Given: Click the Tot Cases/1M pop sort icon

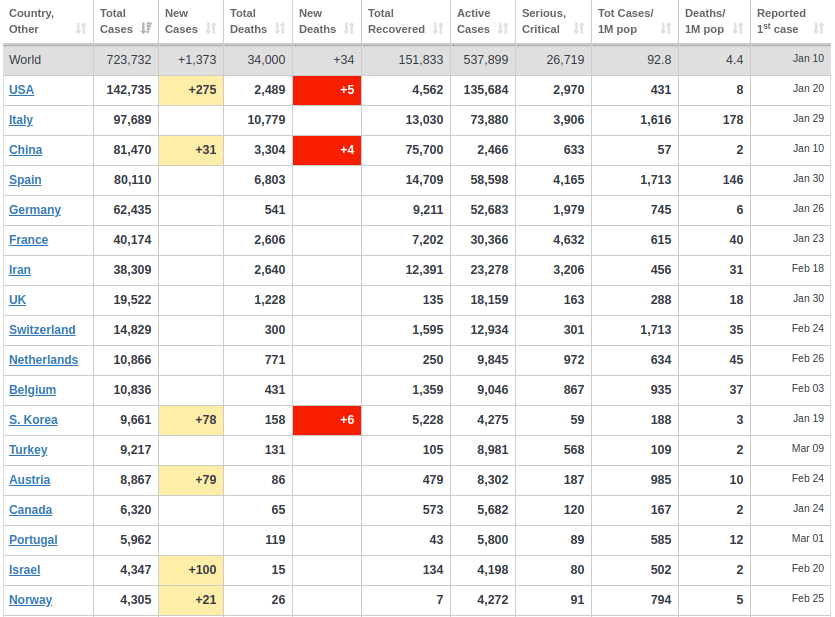Looking at the screenshot, I should click(x=666, y=29).
